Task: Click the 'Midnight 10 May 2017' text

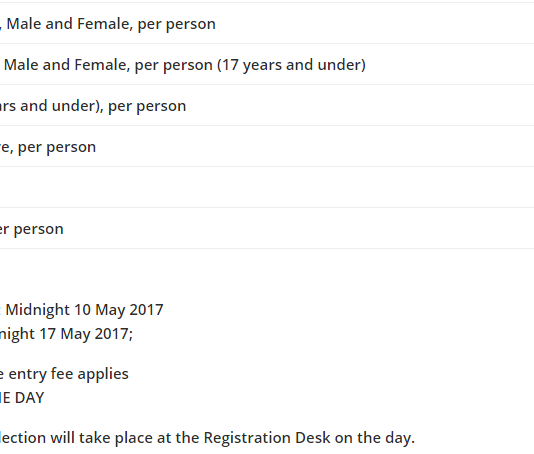Action: pyautogui.click(x=84, y=310)
